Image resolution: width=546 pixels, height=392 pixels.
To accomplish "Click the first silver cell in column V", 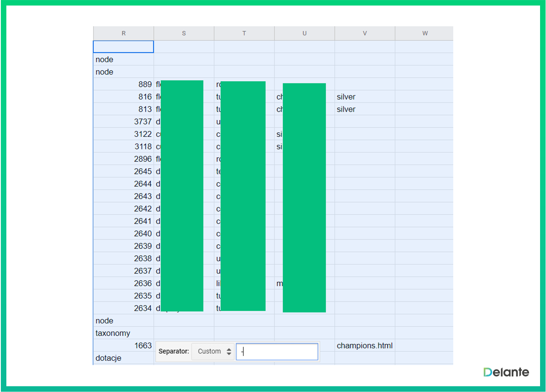I will (364, 97).
